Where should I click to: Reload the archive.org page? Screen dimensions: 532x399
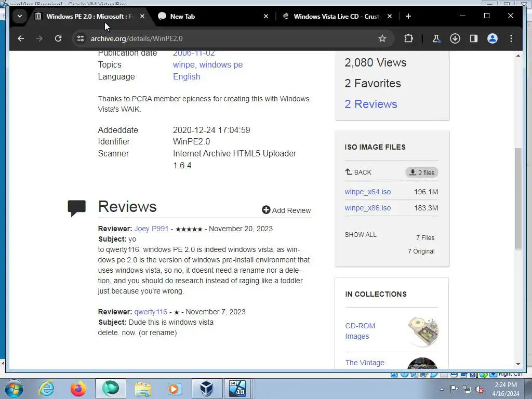click(58, 38)
